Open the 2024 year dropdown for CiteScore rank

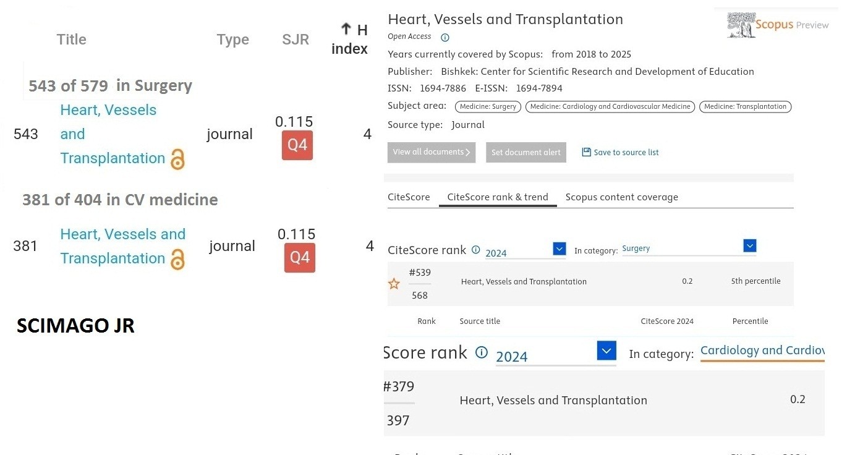[559, 249]
